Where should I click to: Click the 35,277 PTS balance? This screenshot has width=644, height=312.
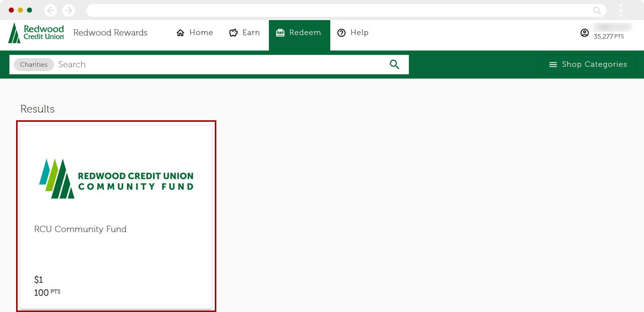609,37
